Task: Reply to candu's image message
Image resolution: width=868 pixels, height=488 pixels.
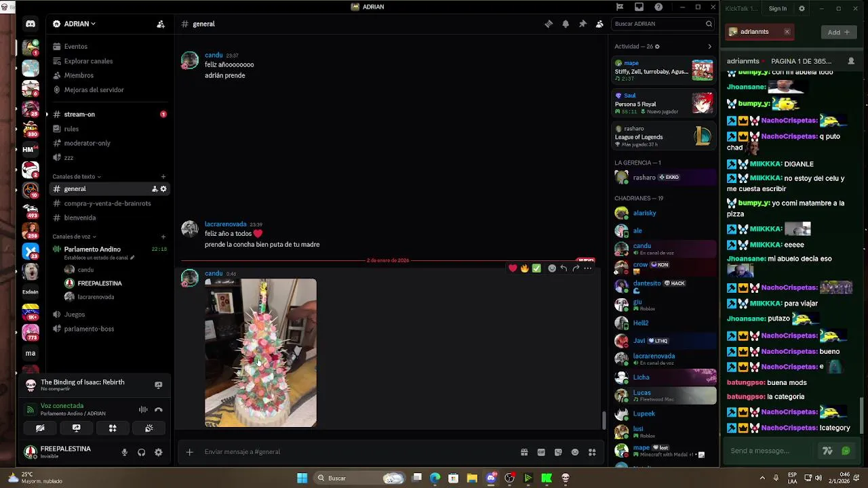Action: pyautogui.click(x=564, y=268)
